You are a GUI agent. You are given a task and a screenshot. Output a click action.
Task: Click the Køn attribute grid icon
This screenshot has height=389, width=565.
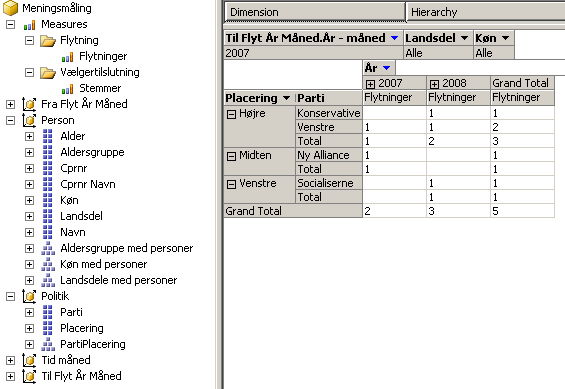point(48,200)
